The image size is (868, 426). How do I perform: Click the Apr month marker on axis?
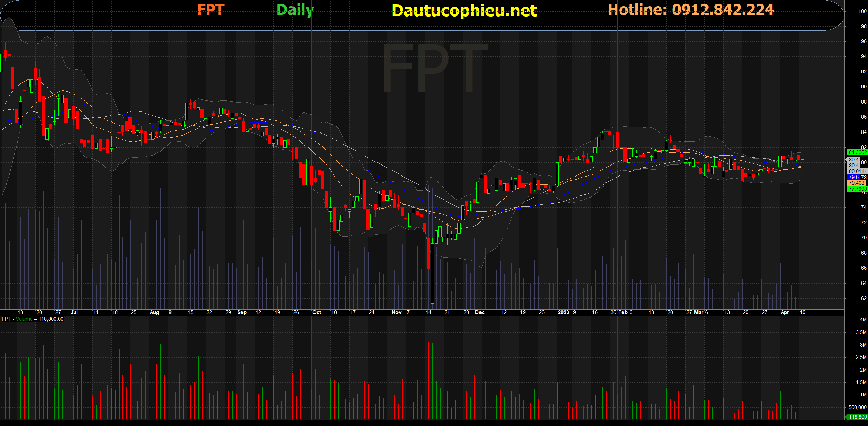click(x=785, y=312)
